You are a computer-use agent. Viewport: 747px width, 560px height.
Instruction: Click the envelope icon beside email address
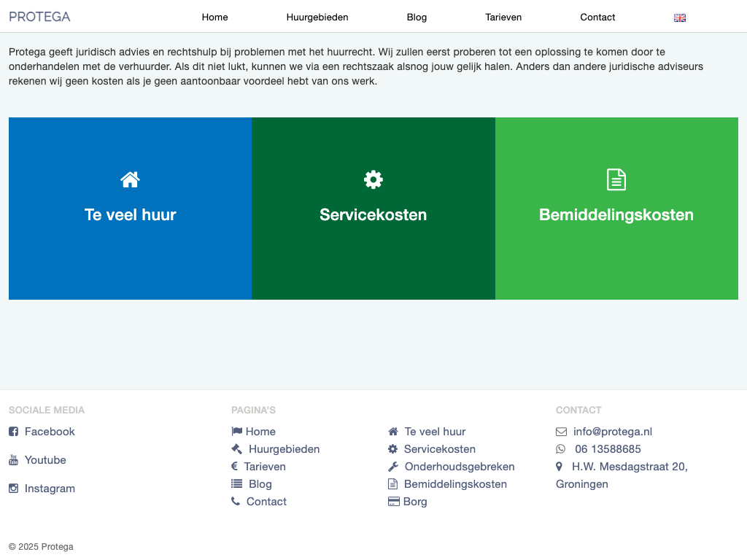(561, 432)
